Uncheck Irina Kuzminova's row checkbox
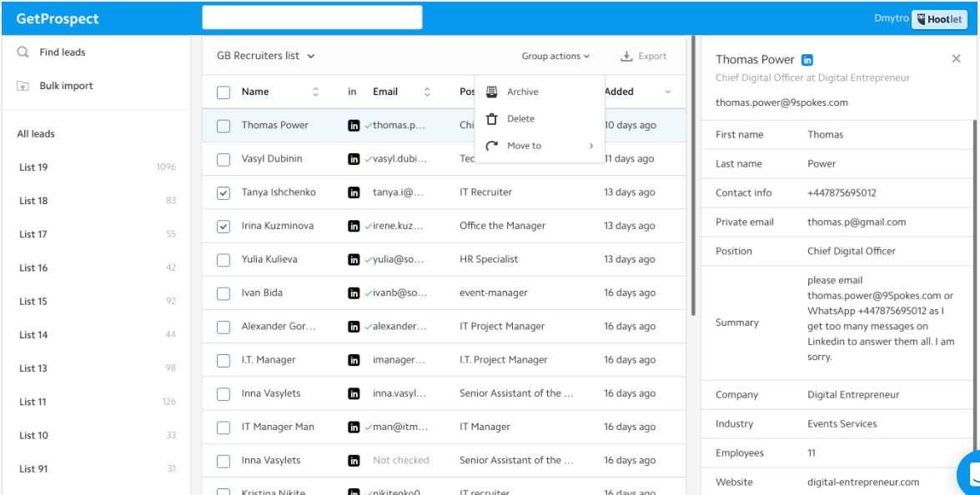The height and width of the screenshot is (495, 980). (224, 225)
